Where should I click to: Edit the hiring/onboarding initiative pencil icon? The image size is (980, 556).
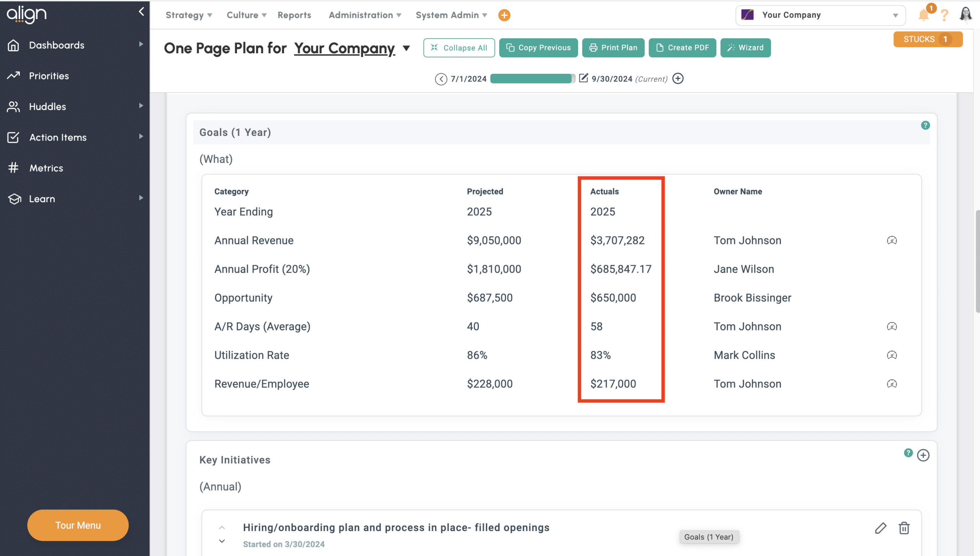point(880,528)
